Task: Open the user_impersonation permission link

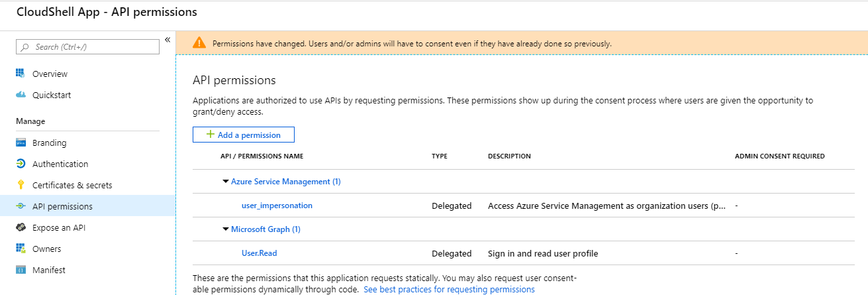Action: tap(277, 206)
